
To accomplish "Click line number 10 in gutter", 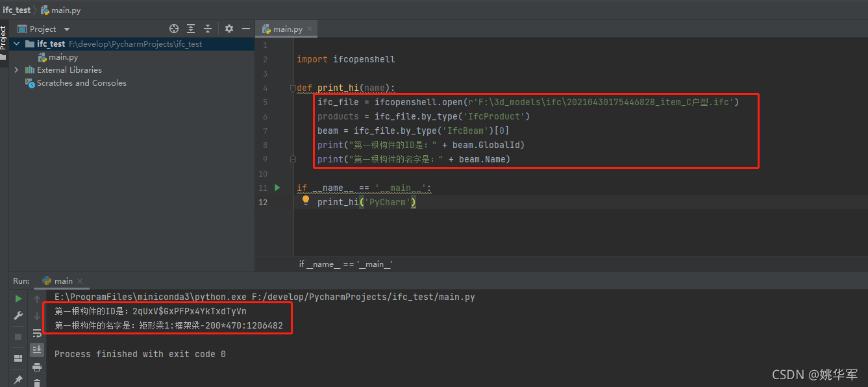I will click(x=262, y=174).
